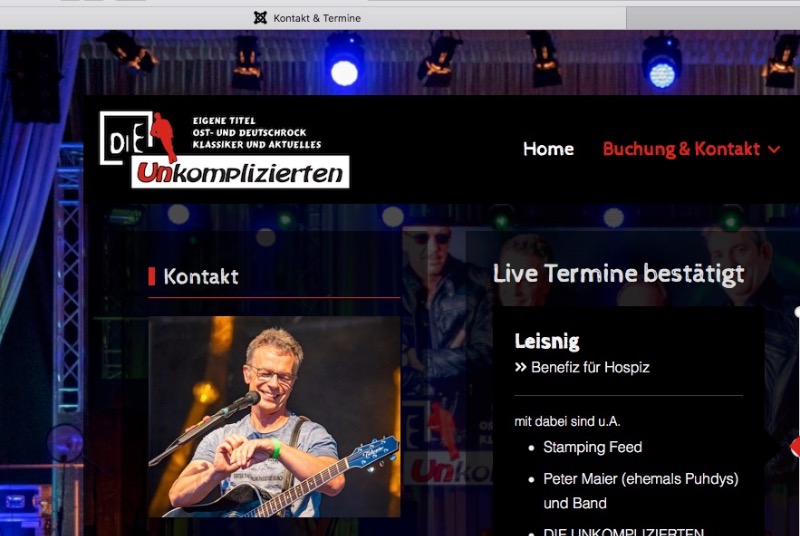800x536 pixels.
Task: Click the Leisnig event title
Action: pos(546,341)
